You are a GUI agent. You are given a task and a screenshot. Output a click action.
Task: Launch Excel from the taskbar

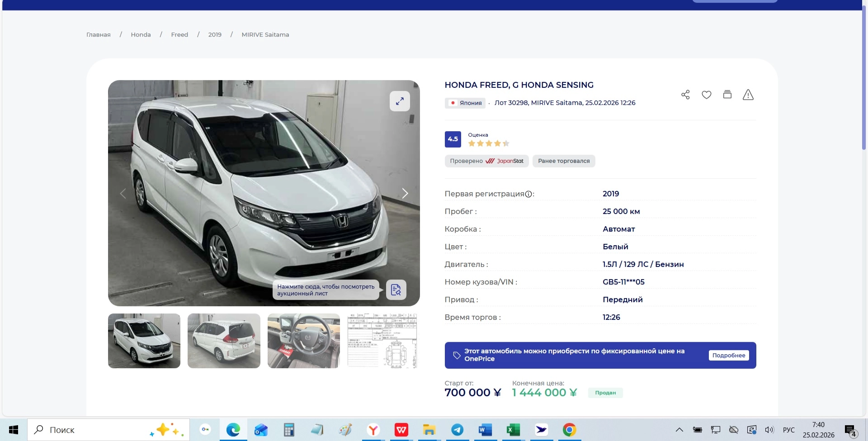click(513, 430)
